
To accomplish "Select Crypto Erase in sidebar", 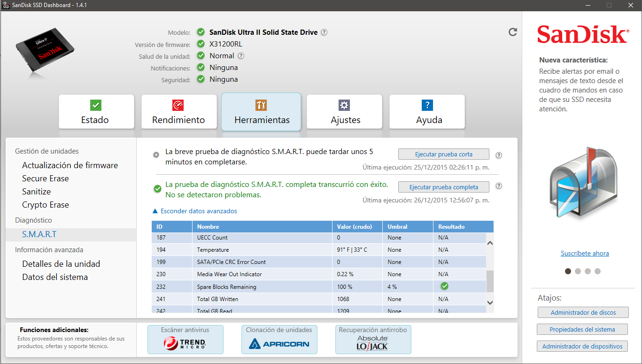I will click(x=46, y=205).
